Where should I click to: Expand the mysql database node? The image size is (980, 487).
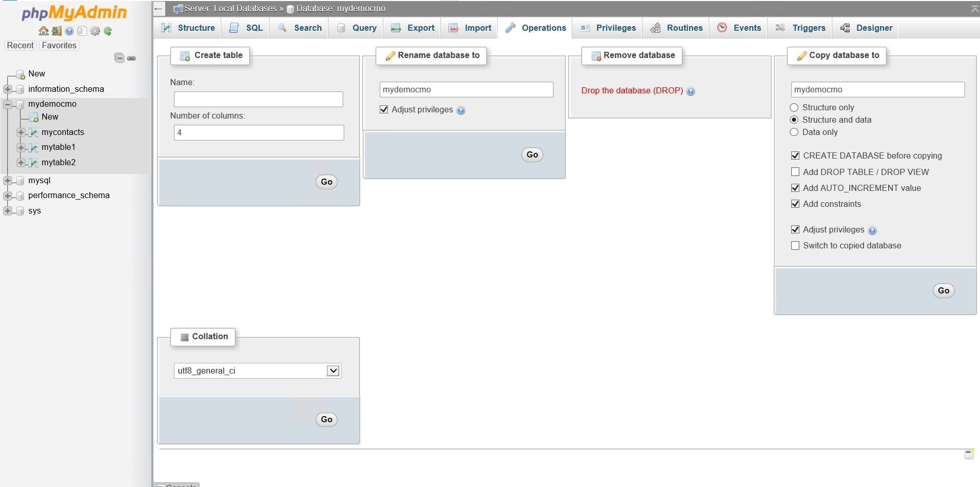pyautogui.click(x=7, y=181)
